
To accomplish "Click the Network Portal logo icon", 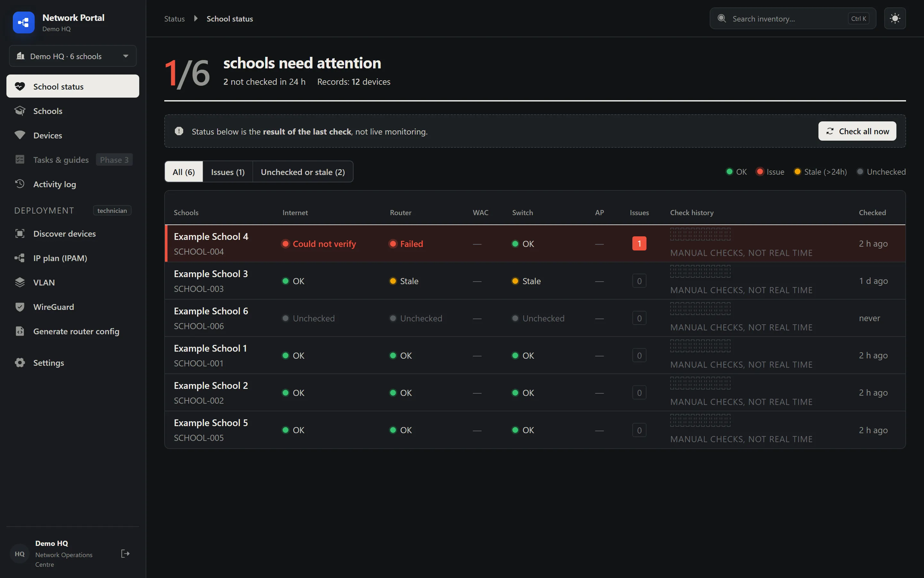I will [x=23, y=22].
